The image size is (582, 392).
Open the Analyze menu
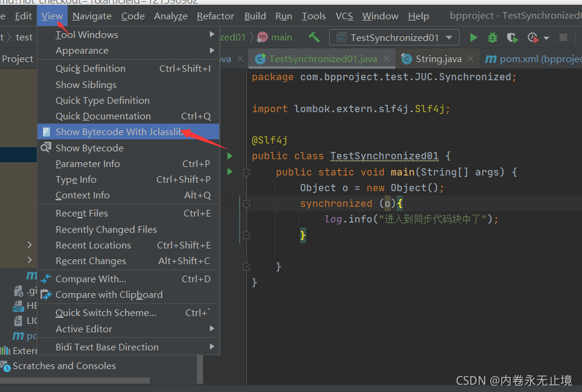click(171, 16)
